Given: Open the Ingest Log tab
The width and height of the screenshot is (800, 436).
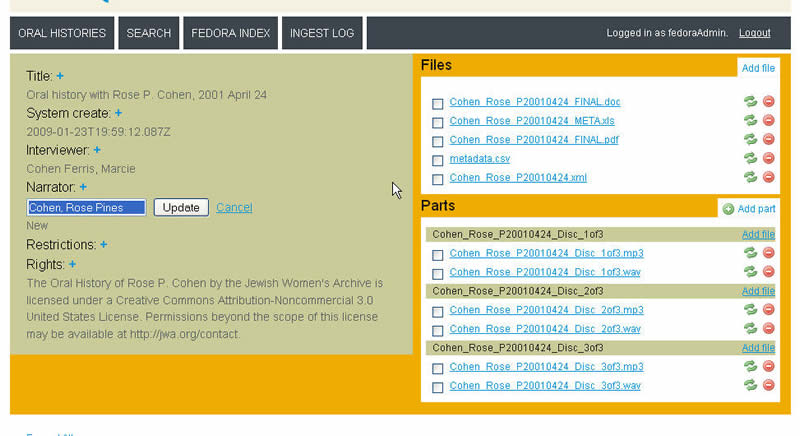Looking at the screenshot, I should click(322, 33).
